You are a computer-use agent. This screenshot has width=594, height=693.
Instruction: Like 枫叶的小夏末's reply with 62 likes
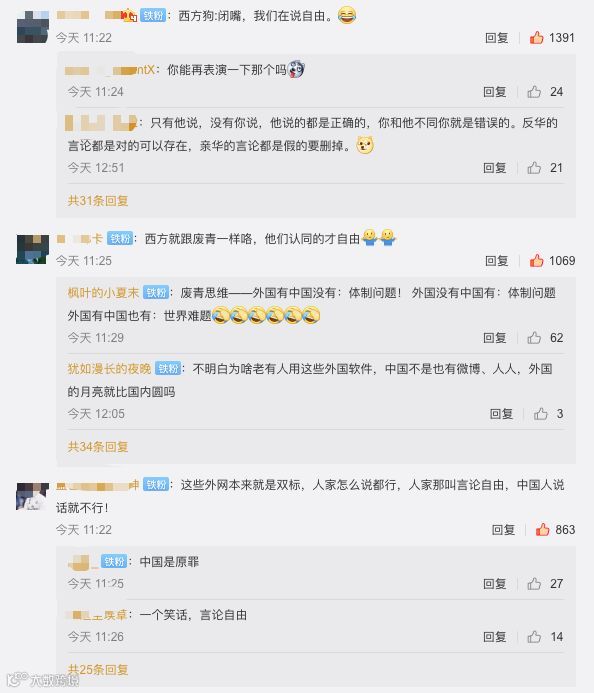(x=534, y=338)
